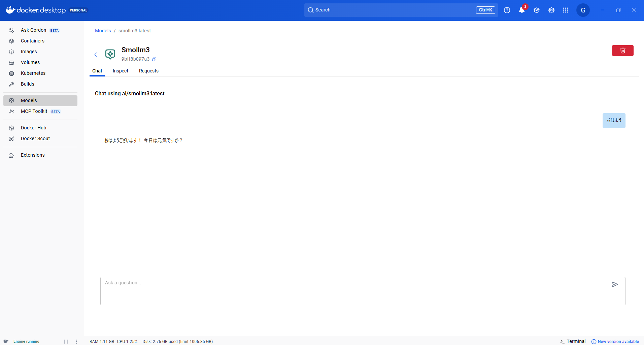Click the Disk 2.76 GB used entry
The height and width of the screenshot is (345, 644).
point(178,341)
